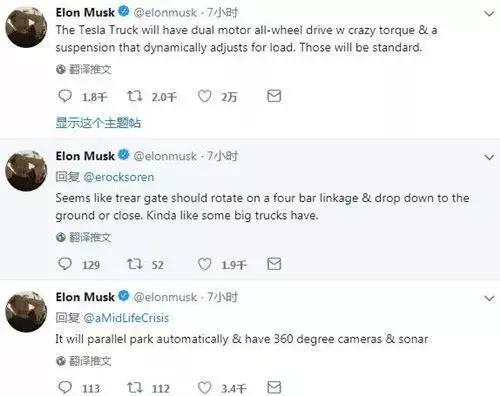Expand chevron menu on @aMidLifeCrisis reply tweet
The image size is (500, 396).
489,298
